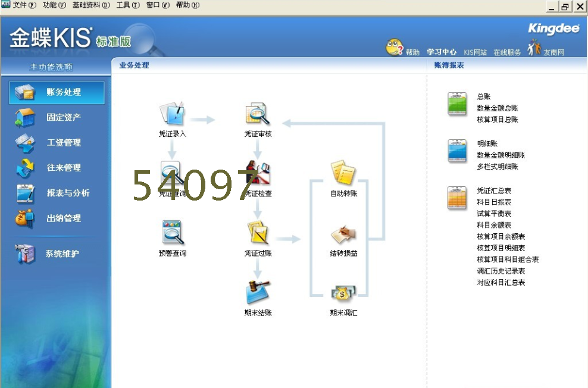Click the 帮助 link in the header
The image size is (588, 388).
tap(412, 52)
